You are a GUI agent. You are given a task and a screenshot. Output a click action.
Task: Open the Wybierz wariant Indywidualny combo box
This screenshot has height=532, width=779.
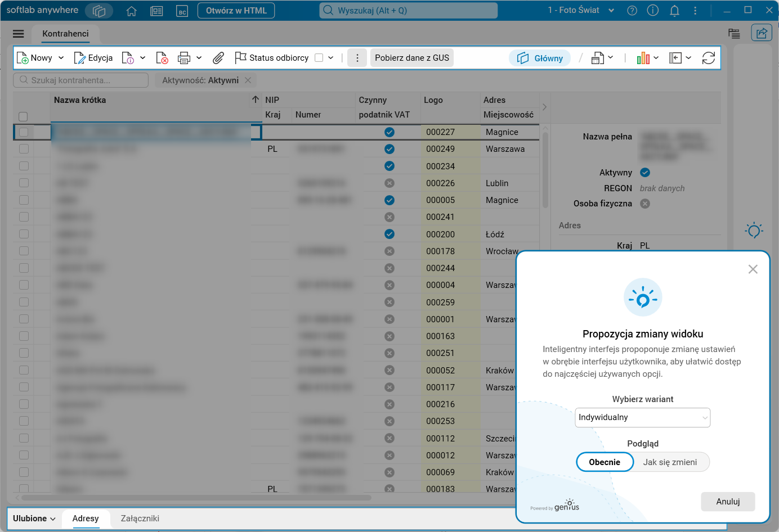(643, 417)
